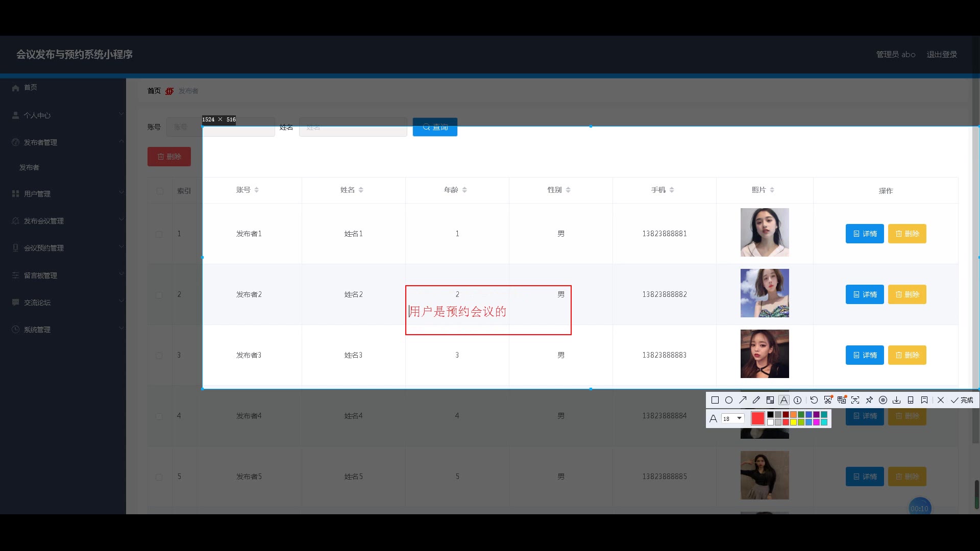Sort the table by 年龄 column

[464, 190]
